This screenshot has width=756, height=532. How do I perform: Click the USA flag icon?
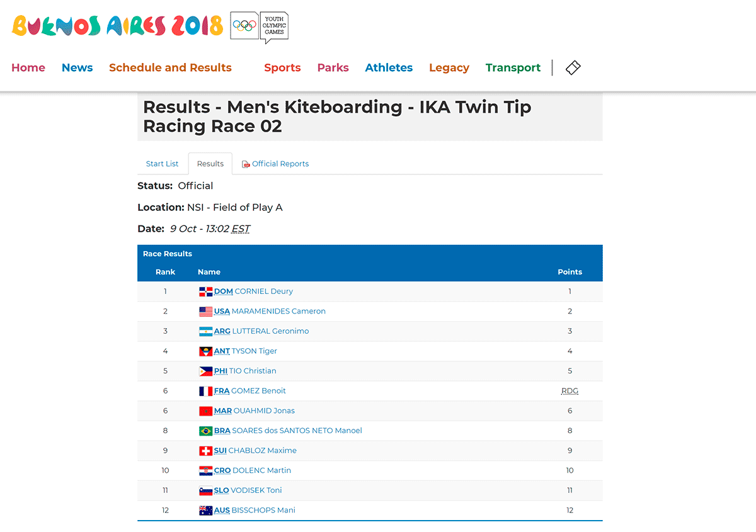[206, 311]
